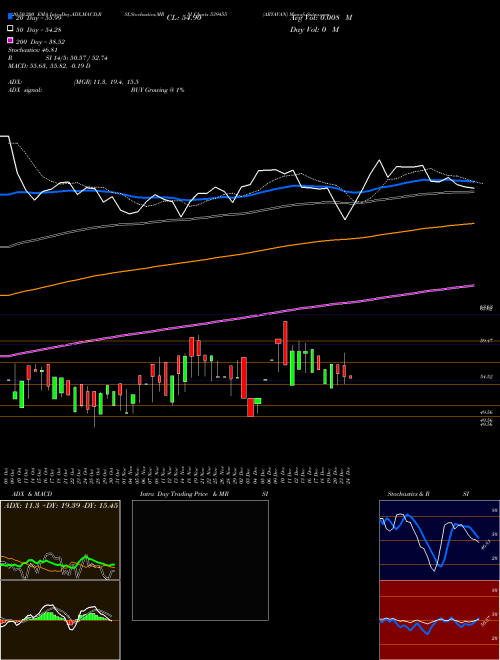Screen dimensions: 500x660
Task: Open the ADX indicator chart panel
Action: pos(60,540)
